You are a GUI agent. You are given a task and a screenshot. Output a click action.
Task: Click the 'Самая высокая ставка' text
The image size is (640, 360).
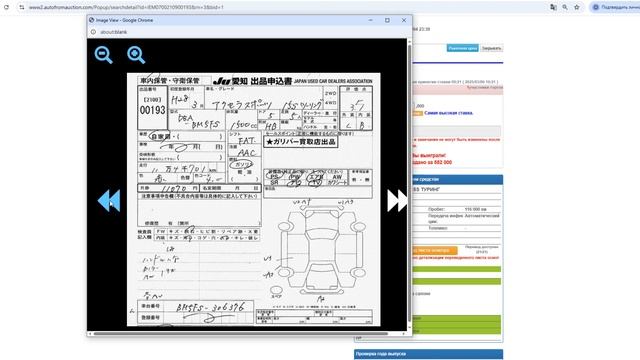pos(449,113)
